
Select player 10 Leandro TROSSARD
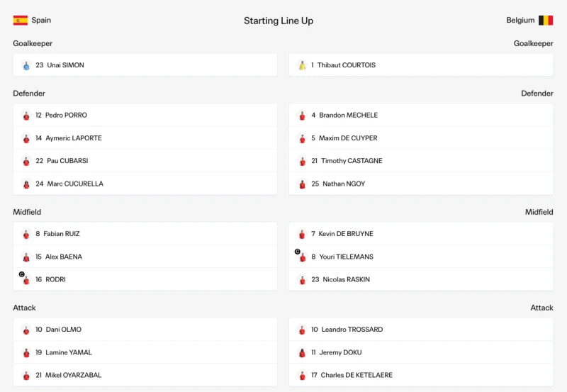point(420,330)
